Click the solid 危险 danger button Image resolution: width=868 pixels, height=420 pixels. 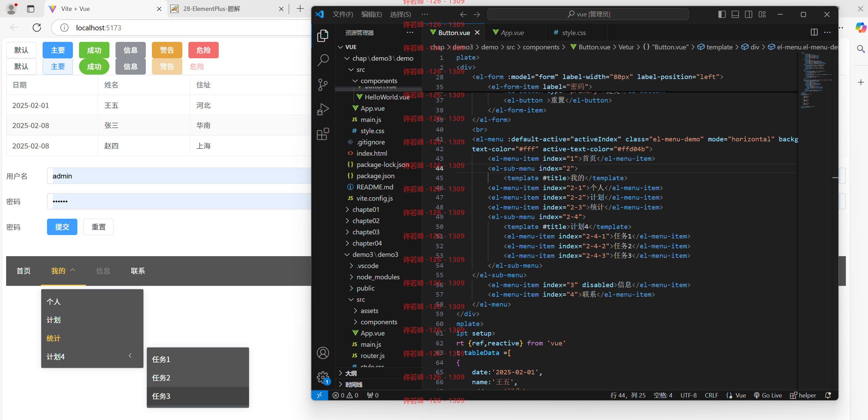(x=203, y=50)
